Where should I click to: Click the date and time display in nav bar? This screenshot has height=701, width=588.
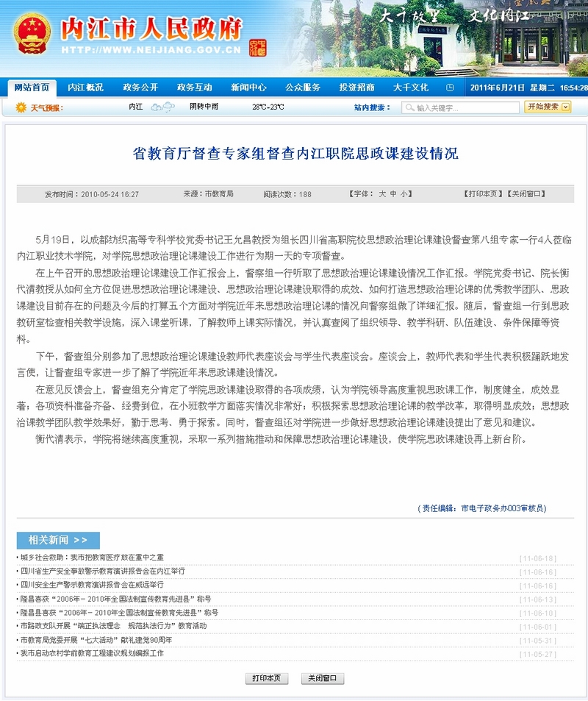click(x=528, y=88)
